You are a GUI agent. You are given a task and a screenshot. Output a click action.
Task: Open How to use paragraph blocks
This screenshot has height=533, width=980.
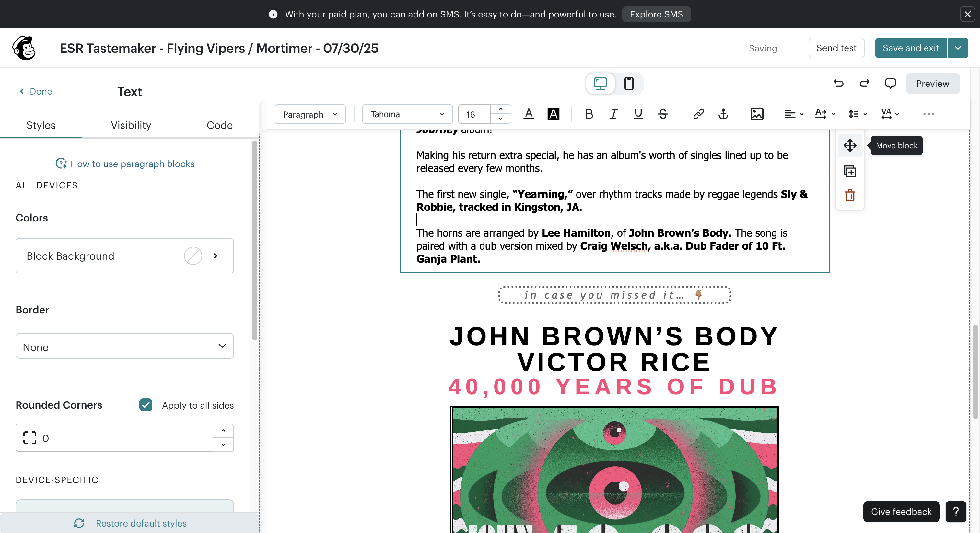pyautogui.click(x=125, y=164)
